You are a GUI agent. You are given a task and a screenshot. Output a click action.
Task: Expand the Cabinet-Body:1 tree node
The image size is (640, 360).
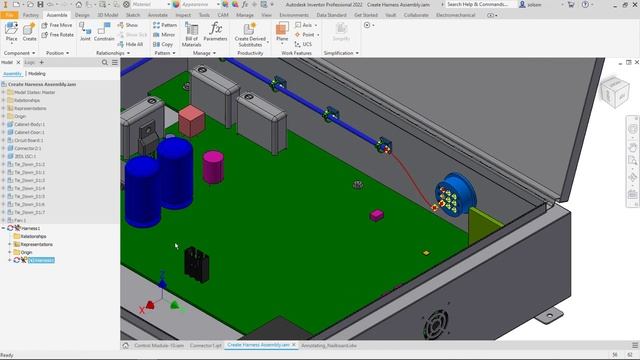point(3,124)
